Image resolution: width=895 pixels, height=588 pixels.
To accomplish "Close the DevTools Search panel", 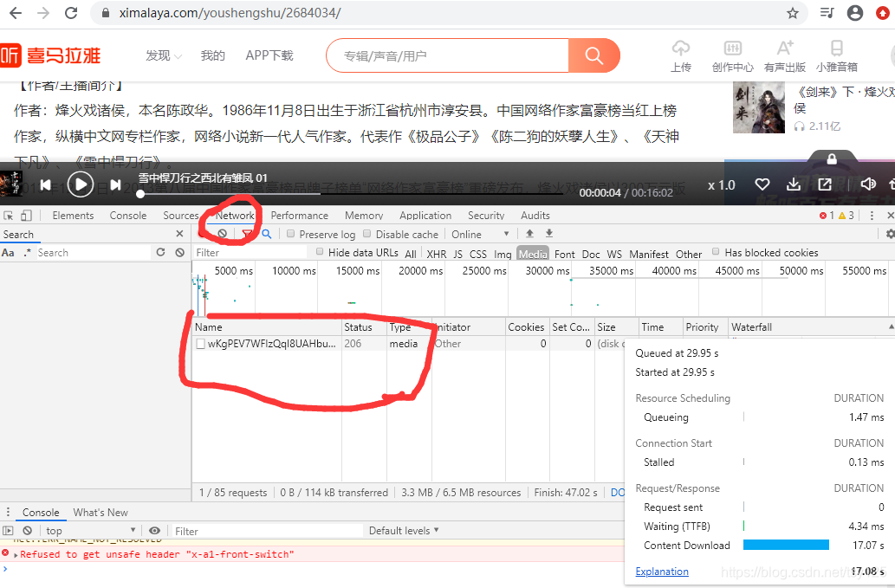I will 180,234.
